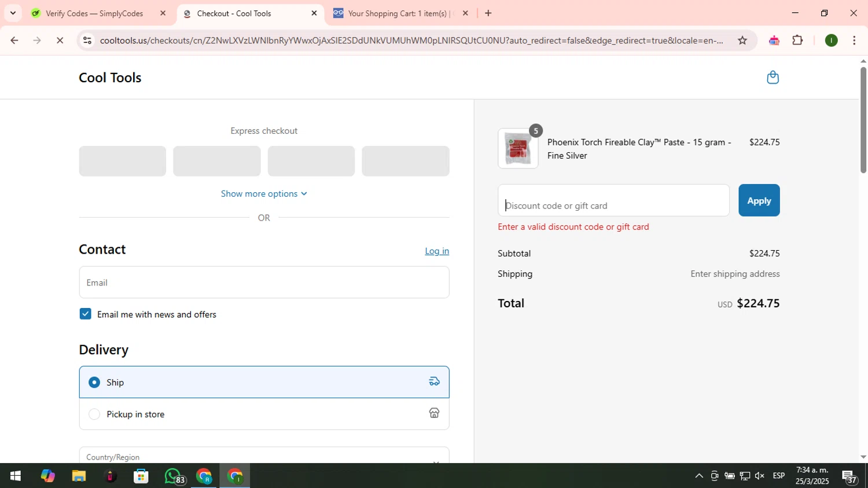Open Copilot from the taskbar
The width and height of the screenshot is (868, 488).
pos(47,476)
